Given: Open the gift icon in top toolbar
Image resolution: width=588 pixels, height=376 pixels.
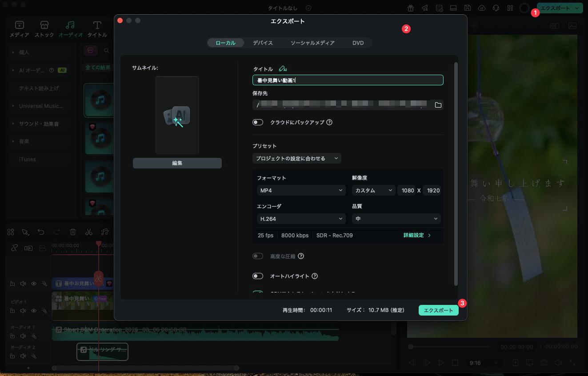Looking at the screenshot, I should click(410, 8).
